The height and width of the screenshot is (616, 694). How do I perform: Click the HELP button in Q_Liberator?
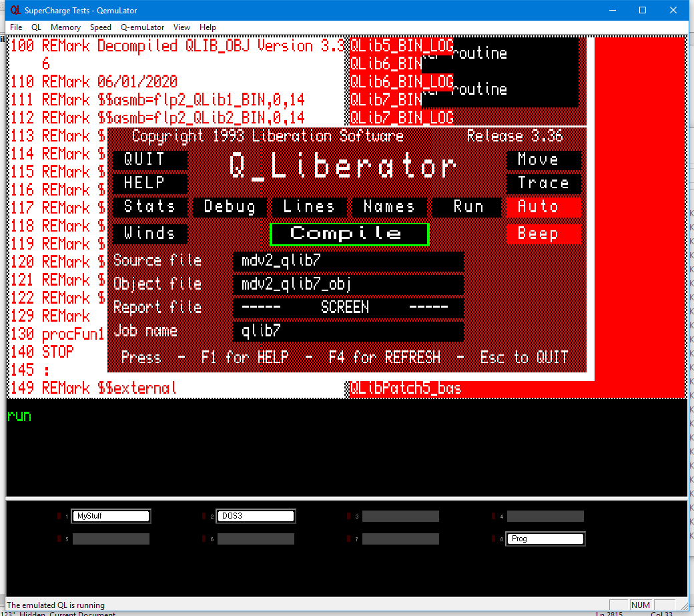point(149,183)
